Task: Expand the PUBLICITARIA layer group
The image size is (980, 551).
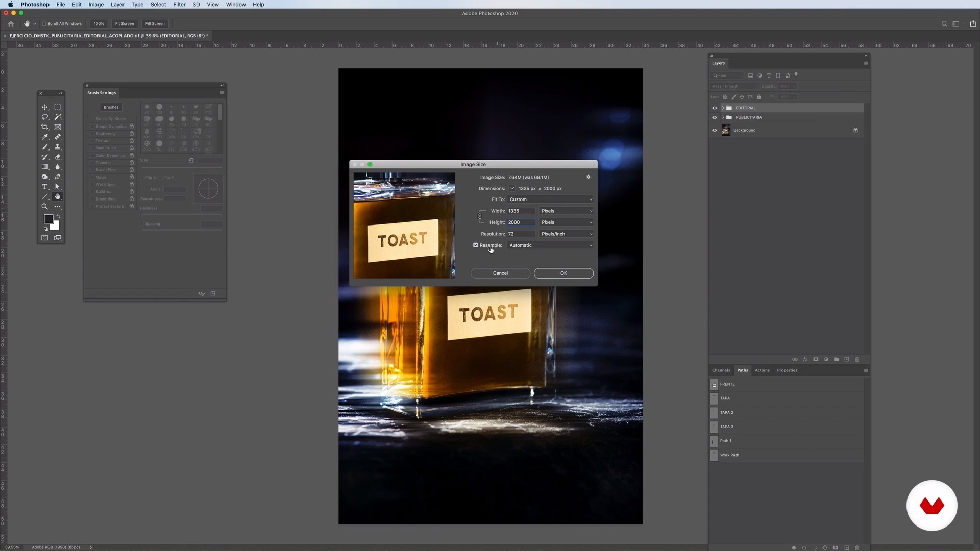Action: point(723,117)
